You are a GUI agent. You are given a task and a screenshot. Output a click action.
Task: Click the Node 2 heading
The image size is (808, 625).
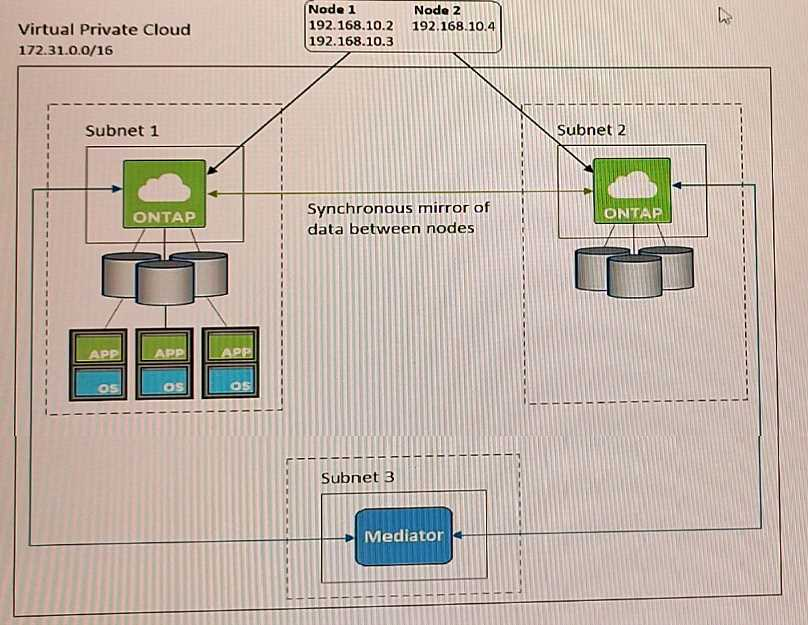[x=437, y=10]
